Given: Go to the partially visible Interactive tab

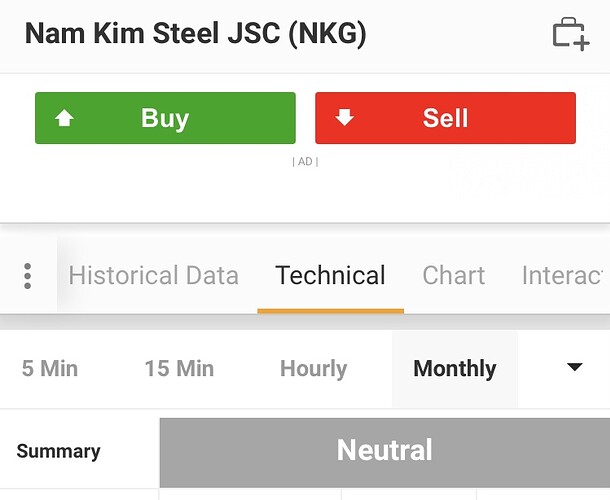Looking at the screenshot, I should [565, 276].
